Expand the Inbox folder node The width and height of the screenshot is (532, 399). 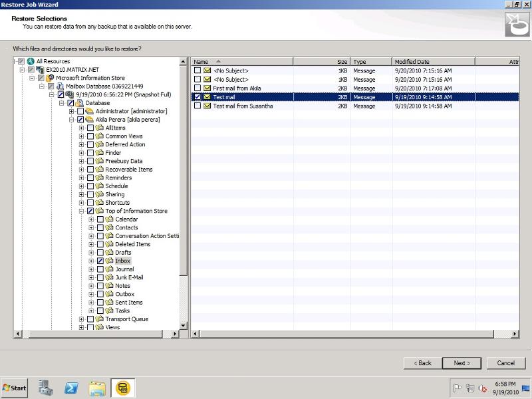point(91,261)
